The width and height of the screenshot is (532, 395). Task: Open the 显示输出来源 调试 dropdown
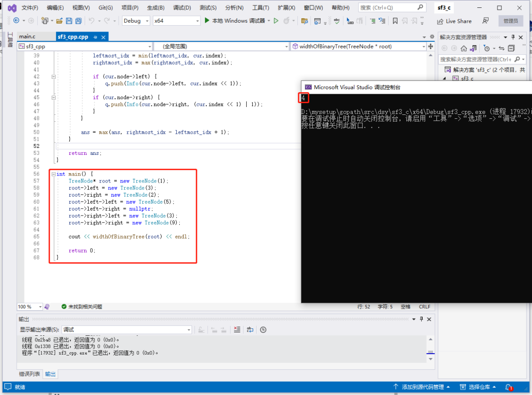(127, 329)
